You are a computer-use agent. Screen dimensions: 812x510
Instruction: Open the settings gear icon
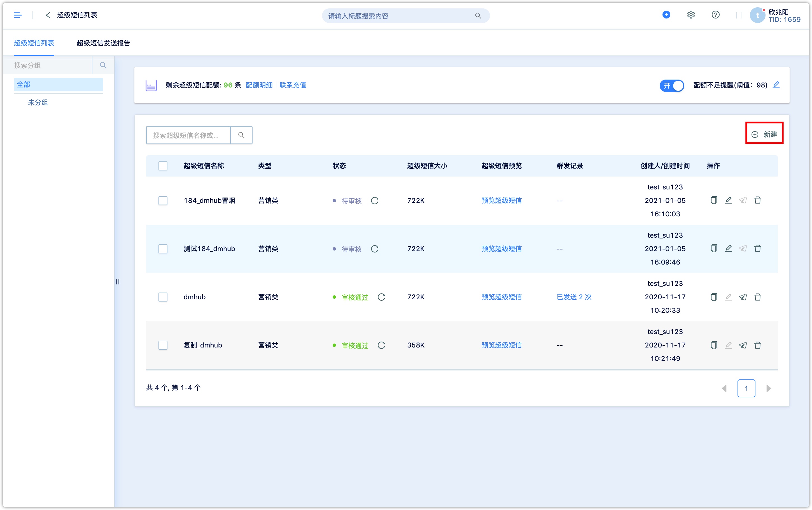(690, 15)
